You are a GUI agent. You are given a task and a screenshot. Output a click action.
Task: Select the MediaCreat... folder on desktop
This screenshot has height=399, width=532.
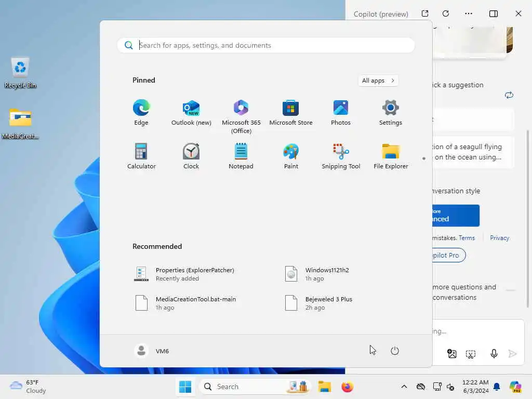click(x=20, y=124)
